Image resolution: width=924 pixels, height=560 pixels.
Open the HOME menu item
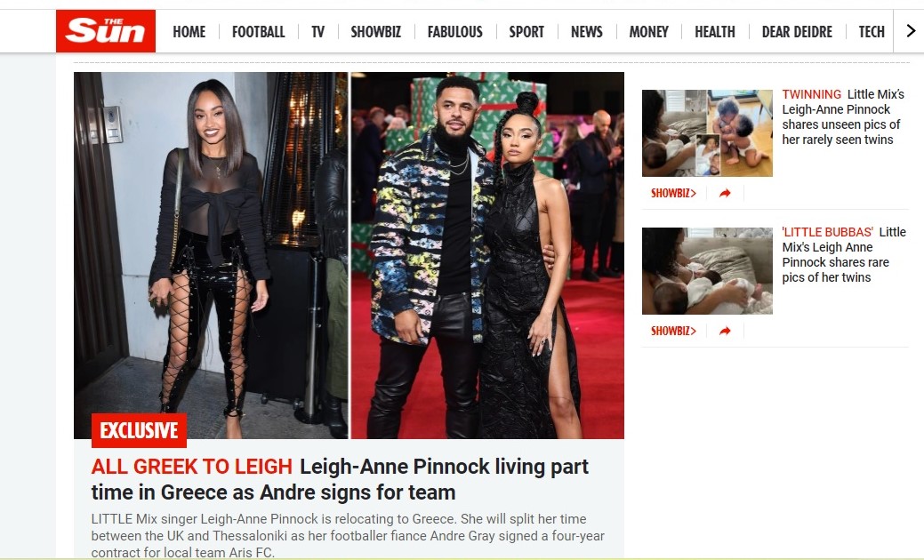pyautogui.click(x=189, y=32)
